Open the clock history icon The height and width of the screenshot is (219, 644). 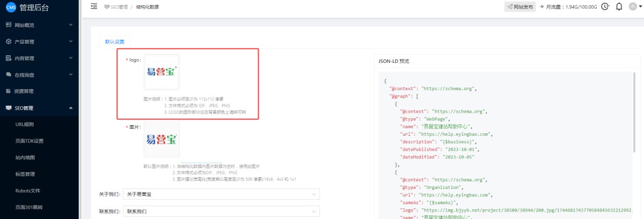tap(605, 7)
